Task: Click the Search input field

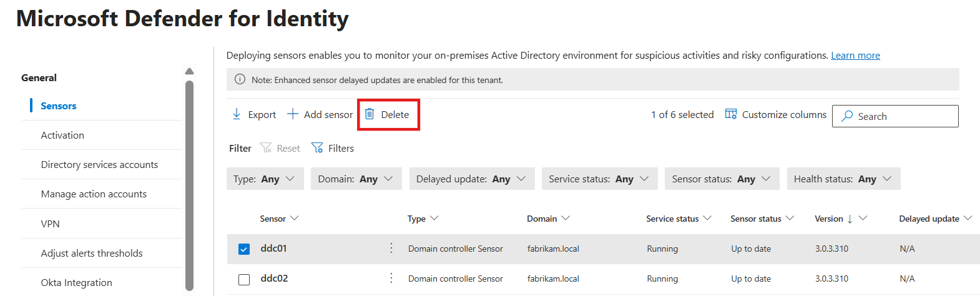Action: point(902,116)
